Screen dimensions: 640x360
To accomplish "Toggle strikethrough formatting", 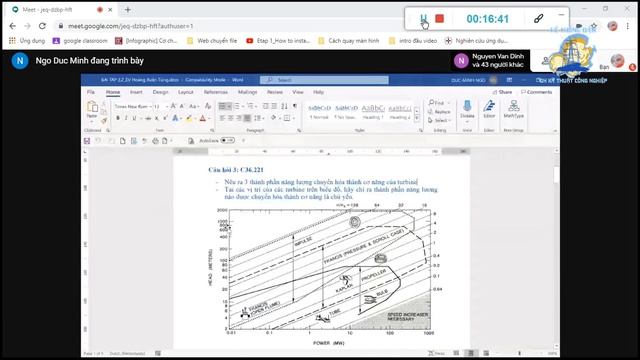I will click(148, 118).
